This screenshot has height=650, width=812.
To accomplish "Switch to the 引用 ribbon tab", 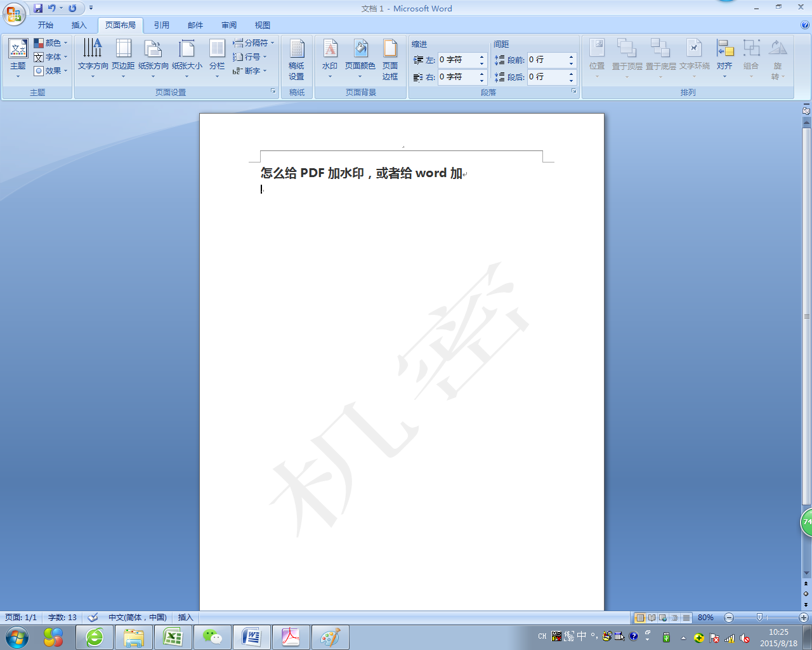I will (162, 25).
